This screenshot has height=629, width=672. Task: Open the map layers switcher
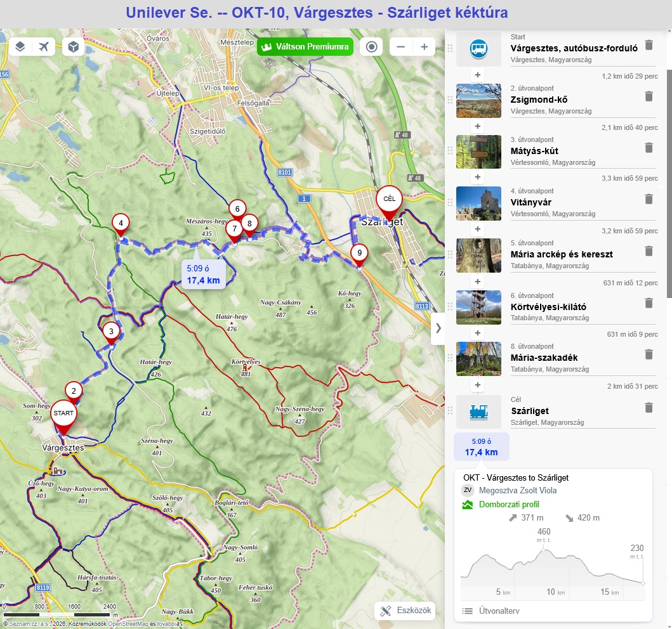click(20, 47)
